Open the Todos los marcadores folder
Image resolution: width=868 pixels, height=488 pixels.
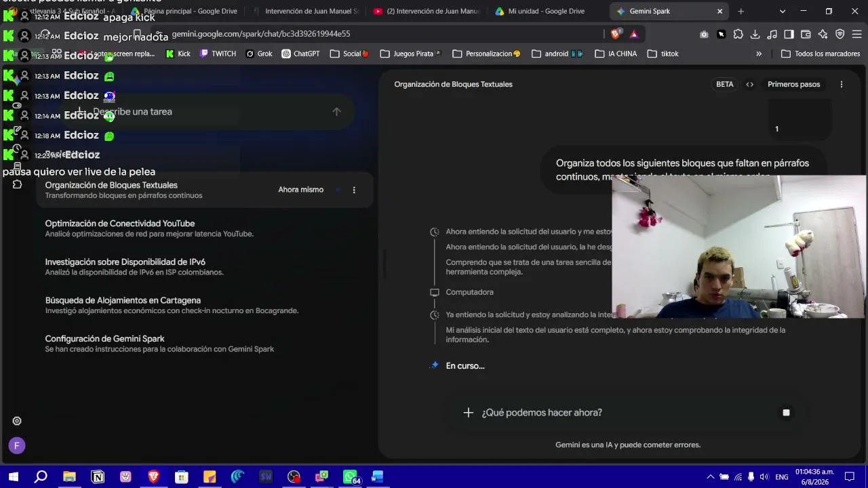(821, 54)
